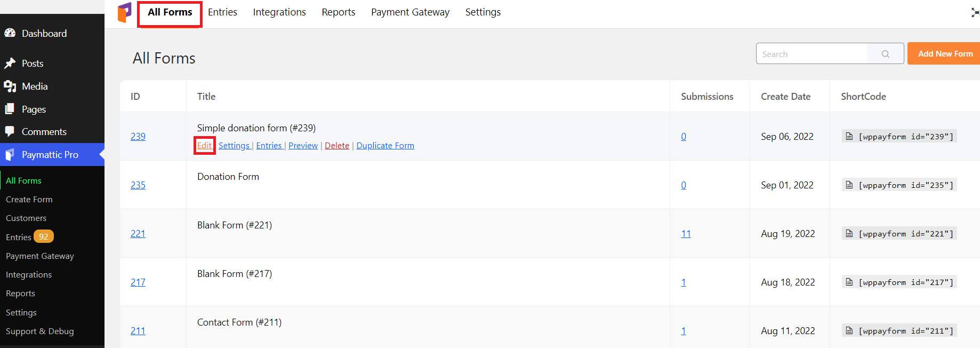980x348 pixels.
Task: Switch to the Integrations top tab
Action: coord(279,12)
